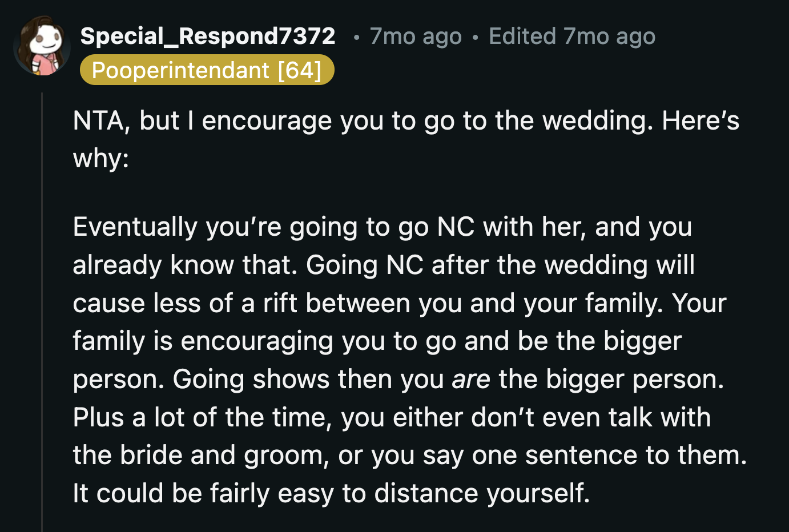Open Special_Respond7372's user profile
The image size is (789, 532).
coord(207,35)
